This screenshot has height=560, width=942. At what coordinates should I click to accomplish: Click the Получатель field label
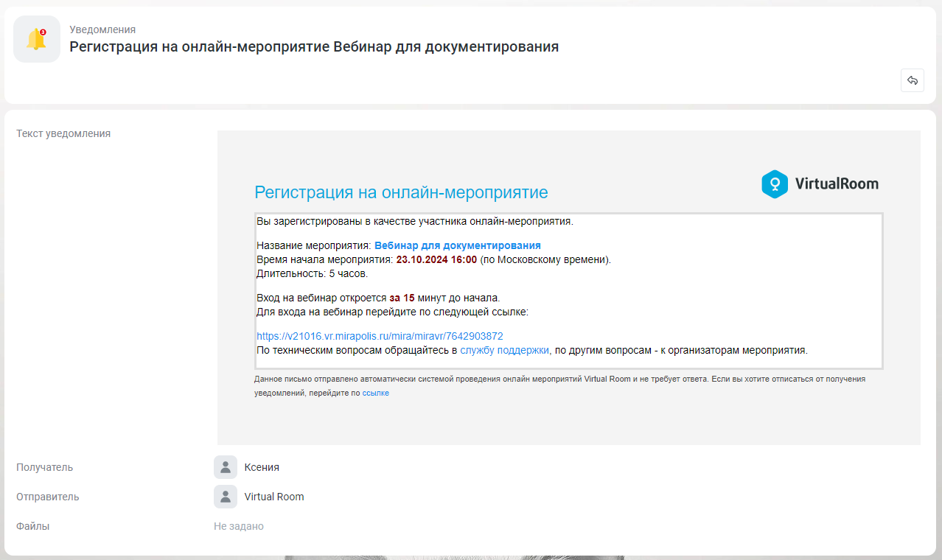[44, 467]
